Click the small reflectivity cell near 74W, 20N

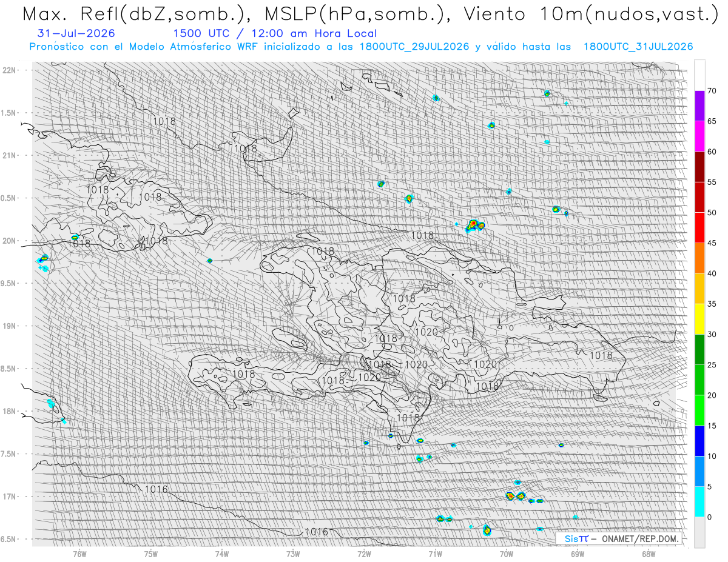[210, 260]
